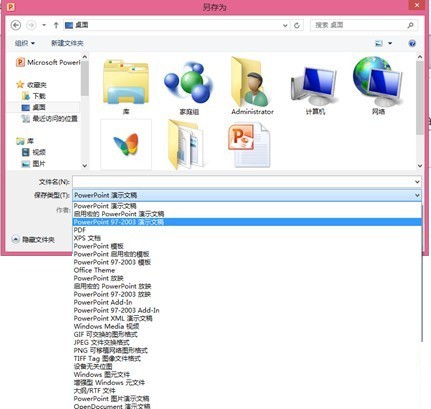Choose PowerPoint 97-2003 演示文稿 option
The height and width of the screenshot is (409, 431).
[x=247, y=222]
